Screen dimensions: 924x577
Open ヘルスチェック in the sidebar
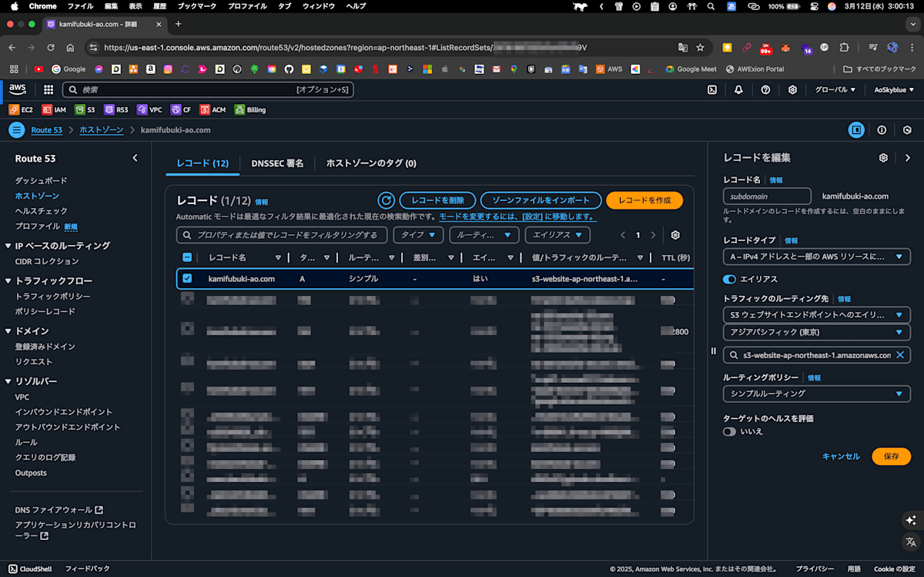coord(41,211)
